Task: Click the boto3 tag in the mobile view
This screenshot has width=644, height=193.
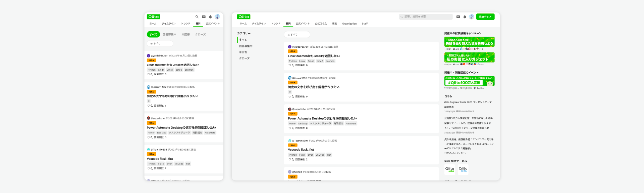Action: pyautogui.click(x=179, y=70)
